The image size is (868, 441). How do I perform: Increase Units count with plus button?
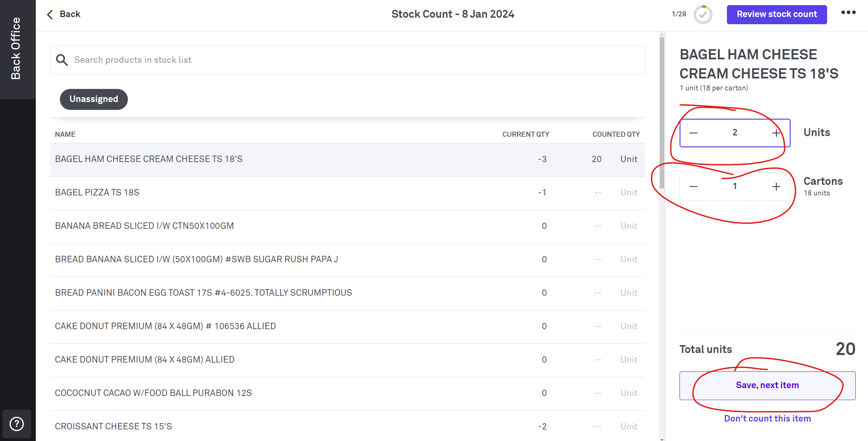pos(776,133)
